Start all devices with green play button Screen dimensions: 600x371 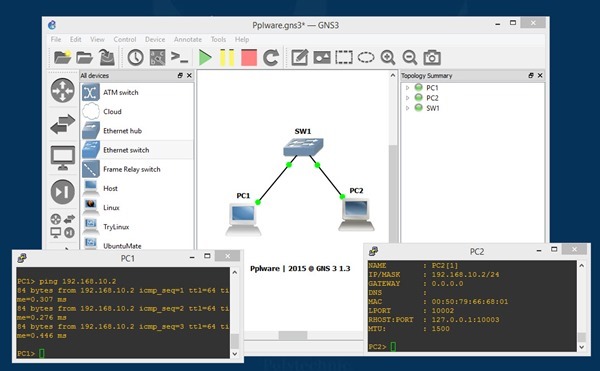(205, 58)
